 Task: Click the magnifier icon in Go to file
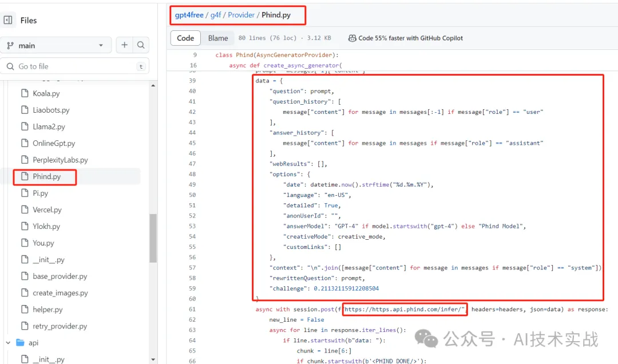click(10, 66)
